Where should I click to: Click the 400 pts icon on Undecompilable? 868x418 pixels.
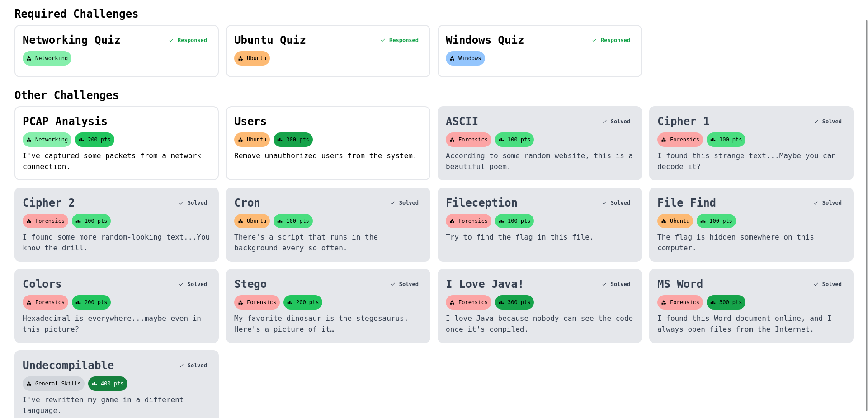click(x=94, y=384)
